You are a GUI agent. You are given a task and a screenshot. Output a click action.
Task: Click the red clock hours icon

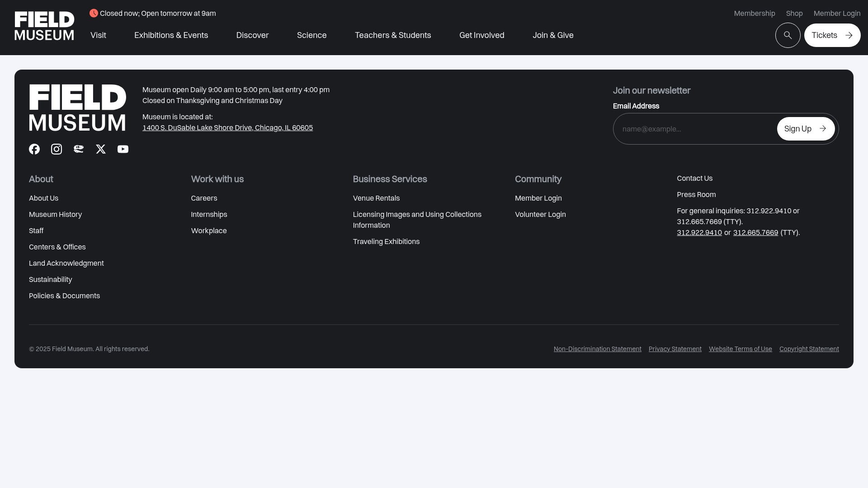(94, 13)
